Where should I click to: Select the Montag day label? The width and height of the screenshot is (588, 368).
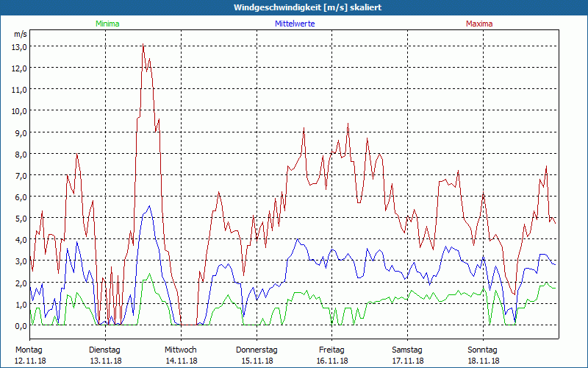coord(29,350)
